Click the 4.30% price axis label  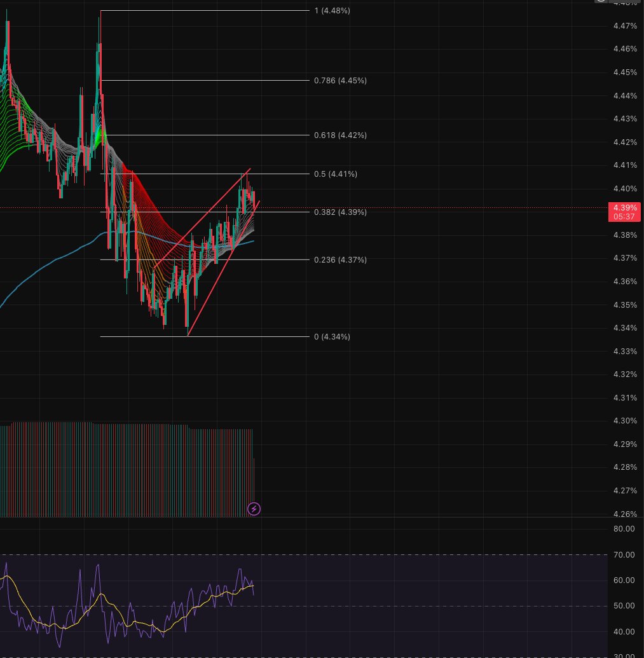pos(625,421)
